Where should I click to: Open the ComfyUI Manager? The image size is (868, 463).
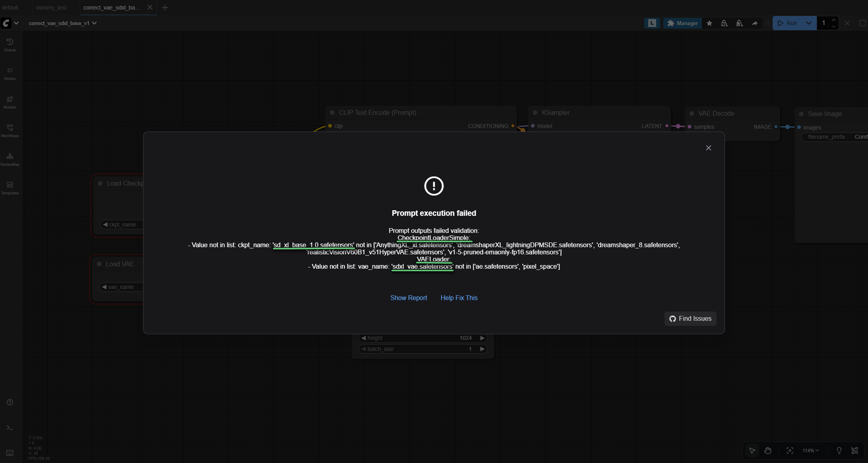pos(682,23)
